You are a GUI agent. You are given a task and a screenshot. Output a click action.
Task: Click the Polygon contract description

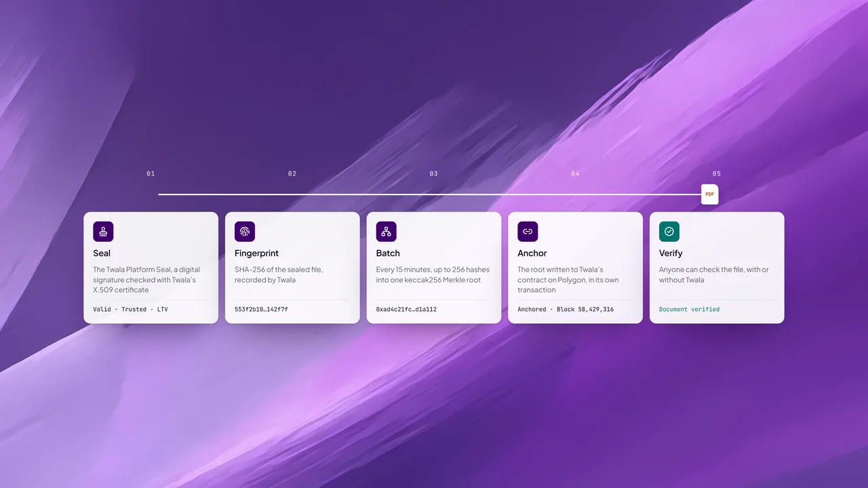(568, 280)
